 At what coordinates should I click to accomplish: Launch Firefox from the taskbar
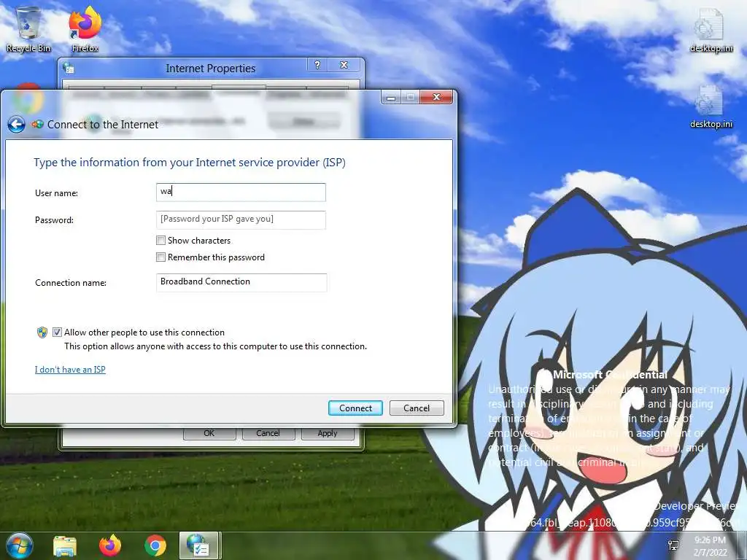click(110, 545)
